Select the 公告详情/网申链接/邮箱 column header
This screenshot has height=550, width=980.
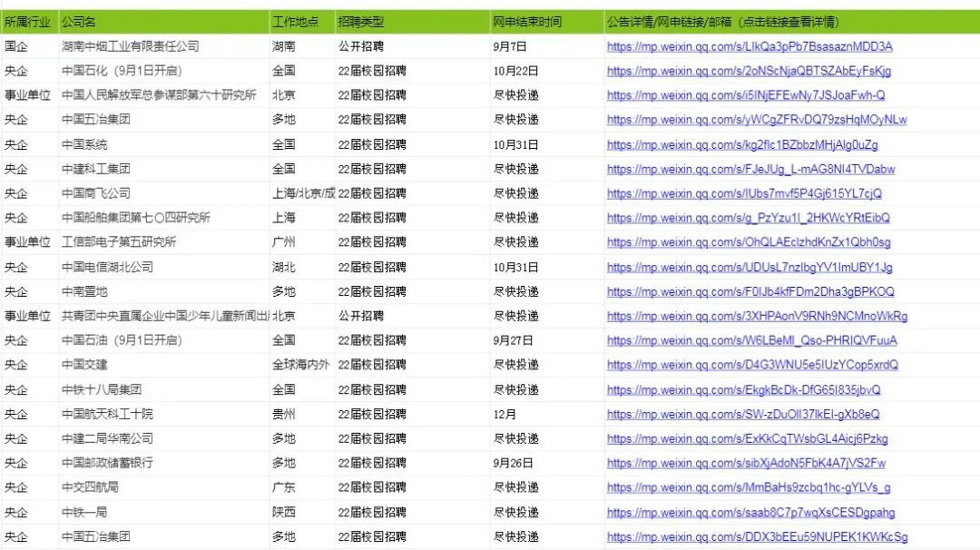(792, 22)
